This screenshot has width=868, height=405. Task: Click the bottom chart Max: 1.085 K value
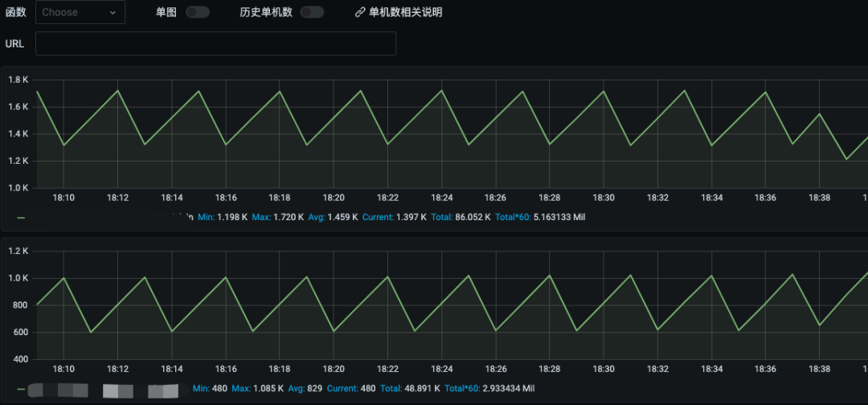[x=258, y=389]
